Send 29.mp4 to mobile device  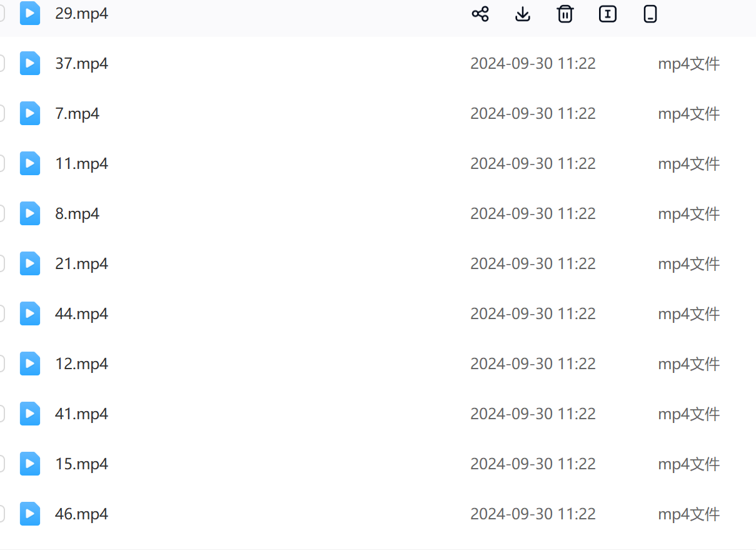(650, 14)
